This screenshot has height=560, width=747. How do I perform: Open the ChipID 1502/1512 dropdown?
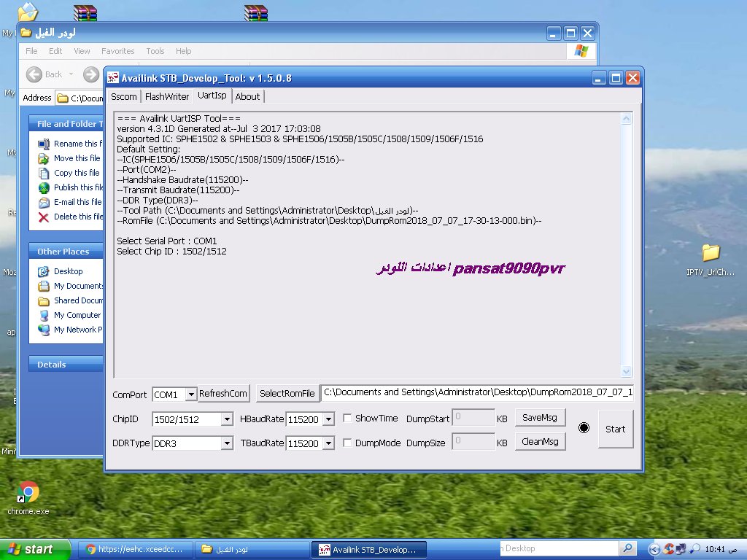(x=227, y=419)
